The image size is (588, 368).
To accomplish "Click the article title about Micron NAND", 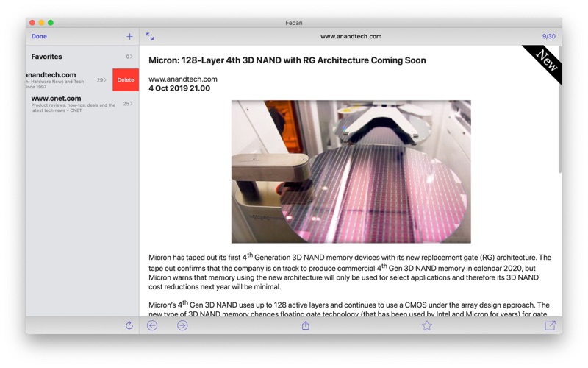I will 287,60.
